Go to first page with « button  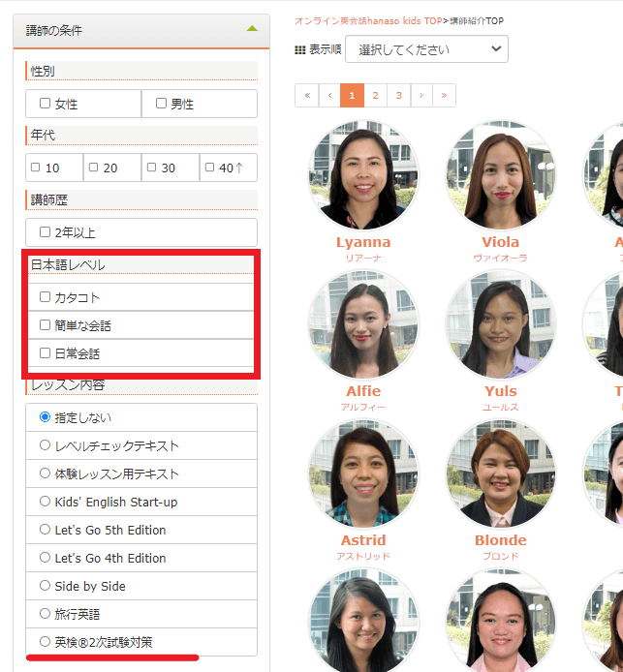[x=307, y=95]
